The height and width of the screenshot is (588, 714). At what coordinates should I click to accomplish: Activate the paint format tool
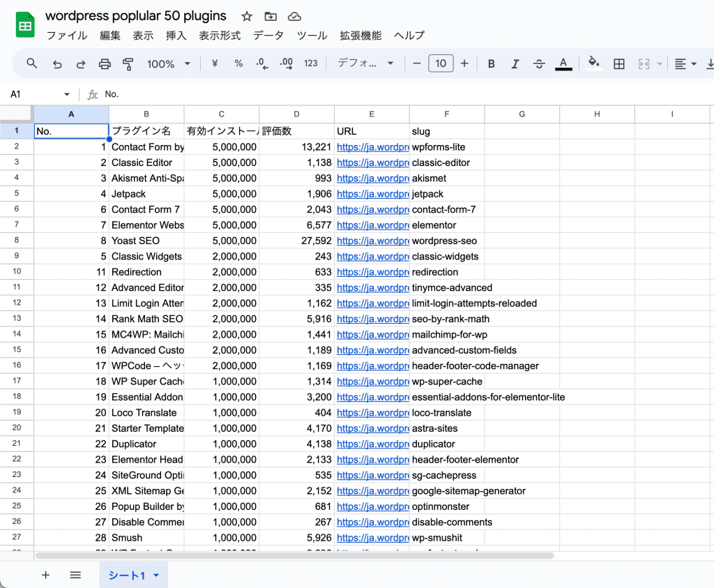click(x=128, y=63)
